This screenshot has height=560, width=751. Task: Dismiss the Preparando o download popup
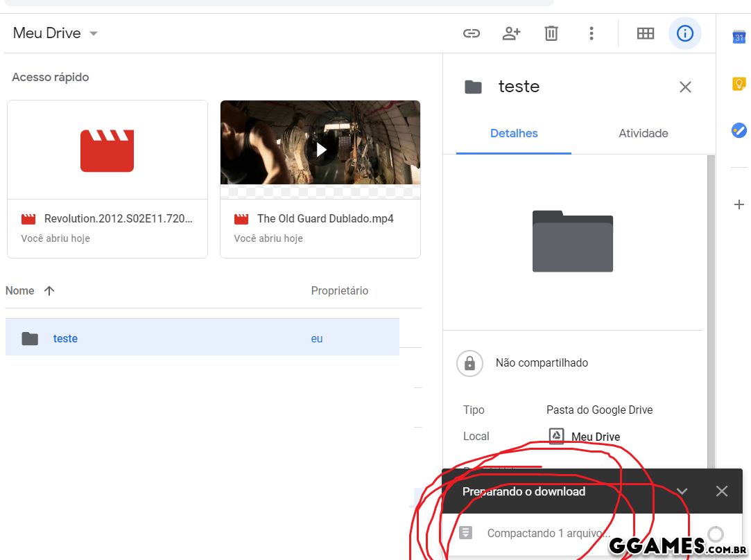coord(722,491)
